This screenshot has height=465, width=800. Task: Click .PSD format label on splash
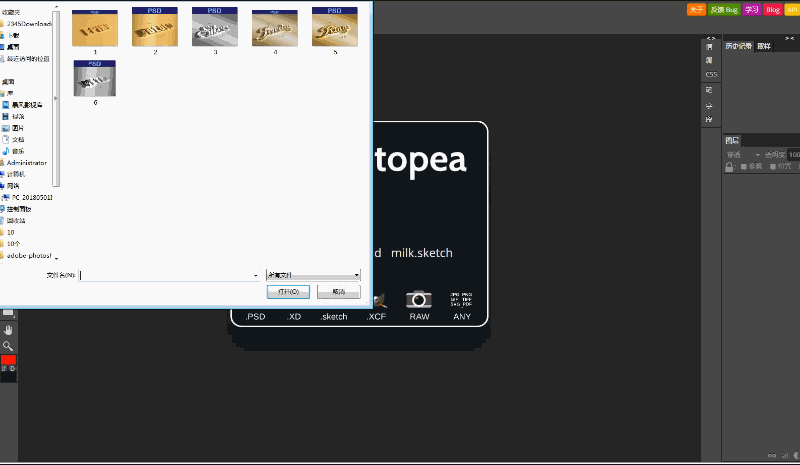point(255,316)
